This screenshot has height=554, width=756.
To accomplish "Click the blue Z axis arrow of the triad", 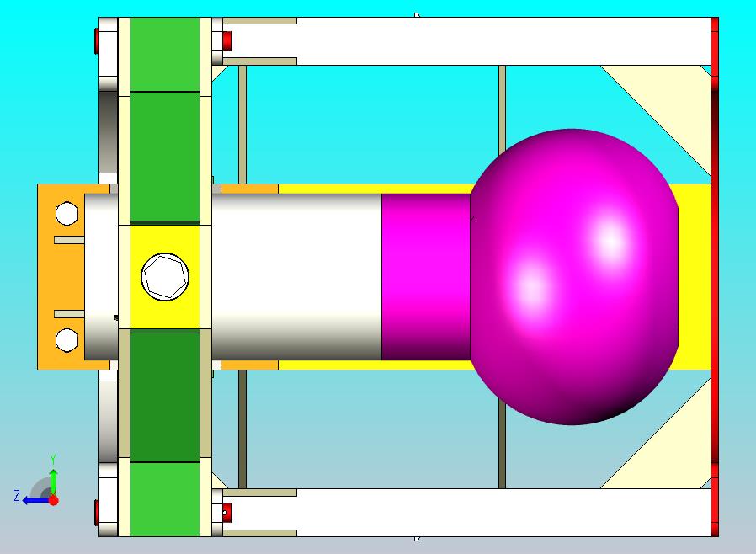I will pos(35,500).
